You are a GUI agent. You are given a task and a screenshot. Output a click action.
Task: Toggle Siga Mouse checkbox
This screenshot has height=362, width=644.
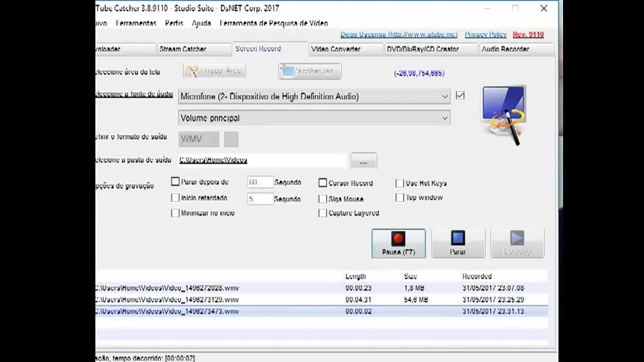click(x=323, y=199)
